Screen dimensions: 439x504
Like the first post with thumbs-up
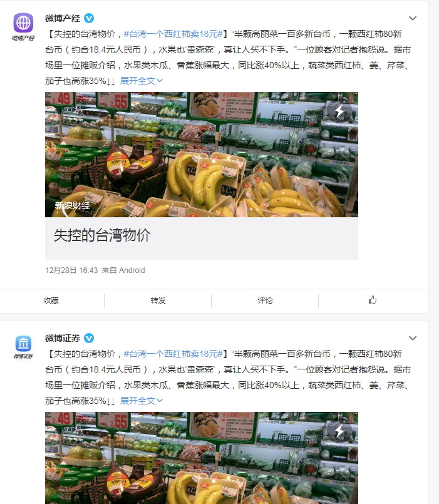point(373,301)
